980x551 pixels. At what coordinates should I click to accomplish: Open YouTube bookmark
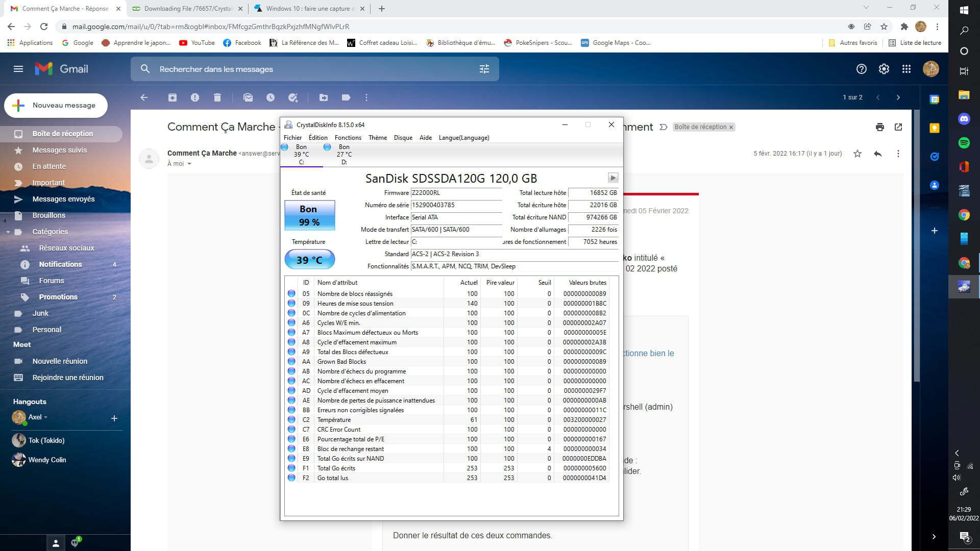coord(197,43)
